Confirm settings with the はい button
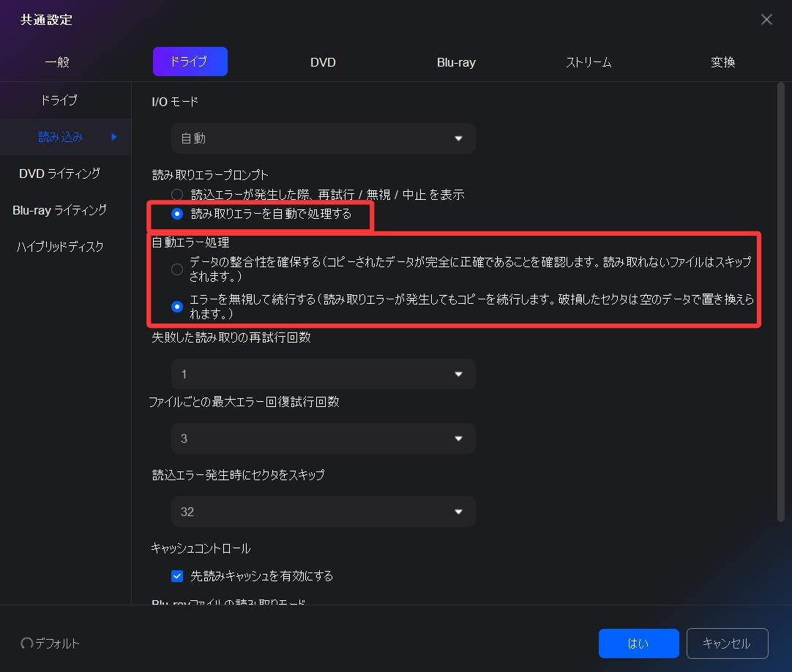 pos(638,643)
